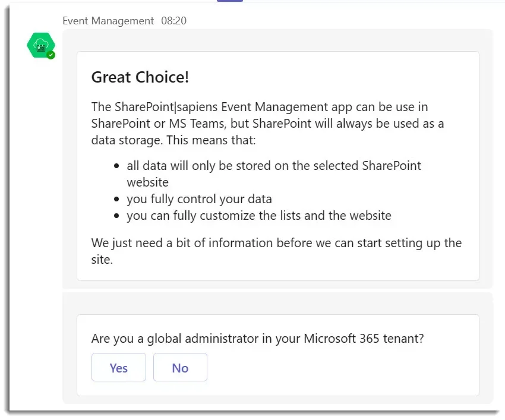
Task: Click the Event Management sender name
Action: click(108, 21)
